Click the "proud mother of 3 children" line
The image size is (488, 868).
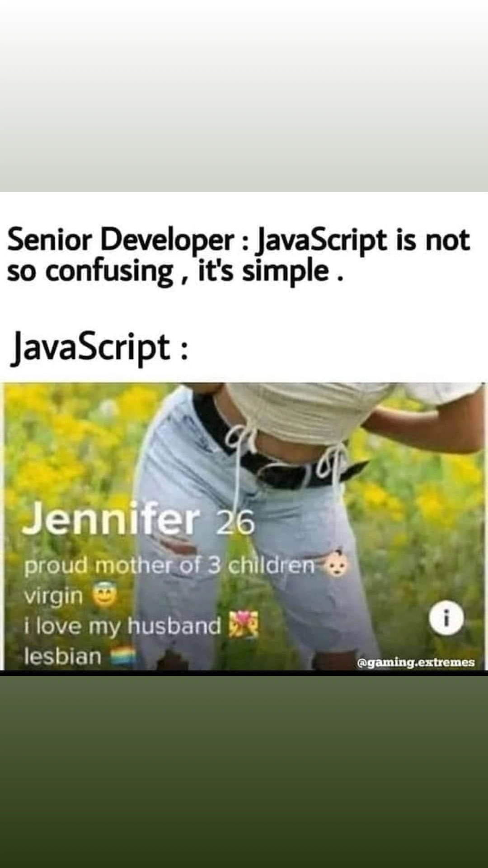pos(169,566)
